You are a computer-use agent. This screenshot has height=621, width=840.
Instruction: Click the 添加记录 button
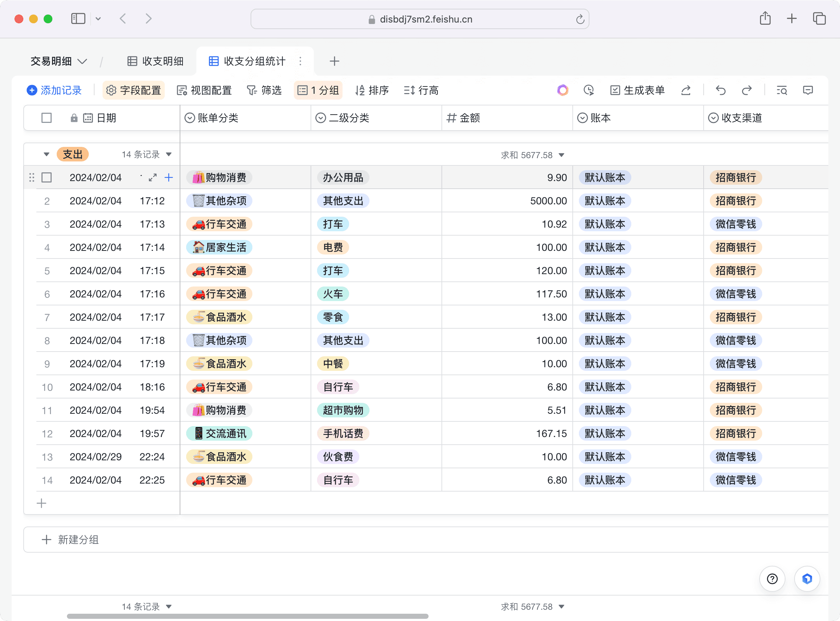[54, 90]
